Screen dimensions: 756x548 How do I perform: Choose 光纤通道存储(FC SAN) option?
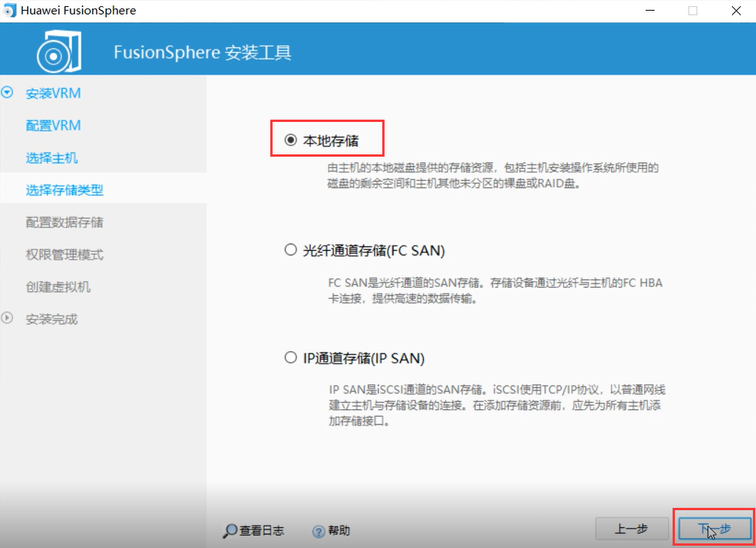(290, 249)
